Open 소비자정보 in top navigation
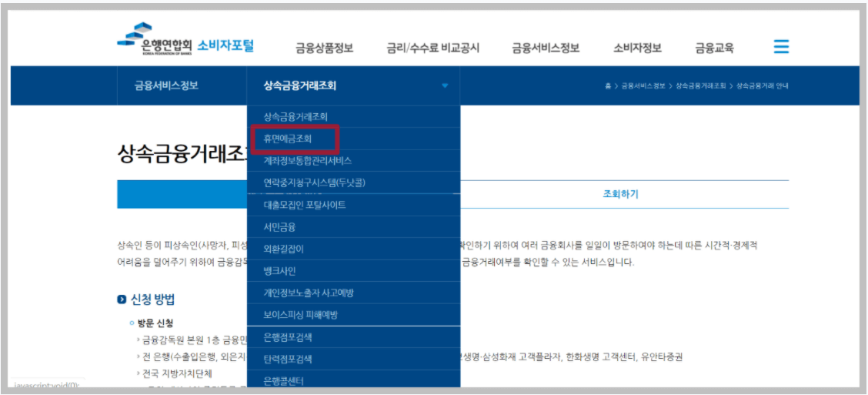This screenshot has width=868, height=395. tap(637, 48)
